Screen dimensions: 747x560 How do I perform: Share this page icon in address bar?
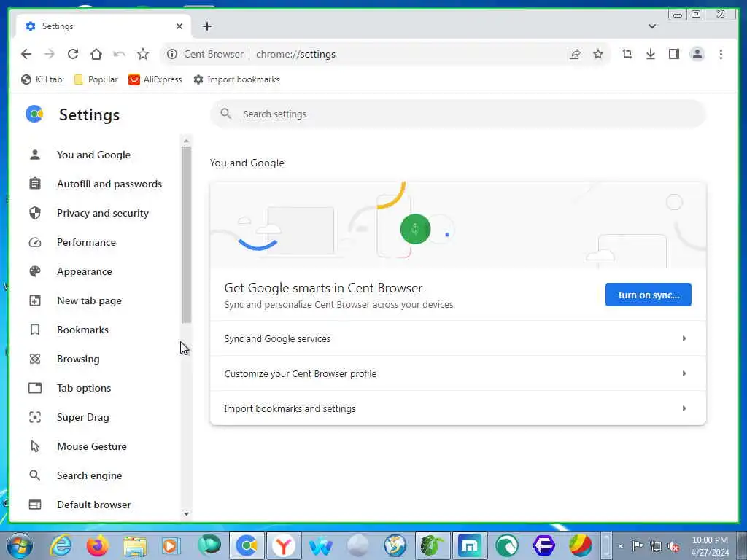tap(575, 54)
